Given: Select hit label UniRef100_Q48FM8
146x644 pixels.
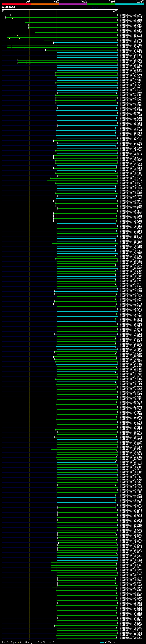Looking at the screenshot, I should click(131, 50).
